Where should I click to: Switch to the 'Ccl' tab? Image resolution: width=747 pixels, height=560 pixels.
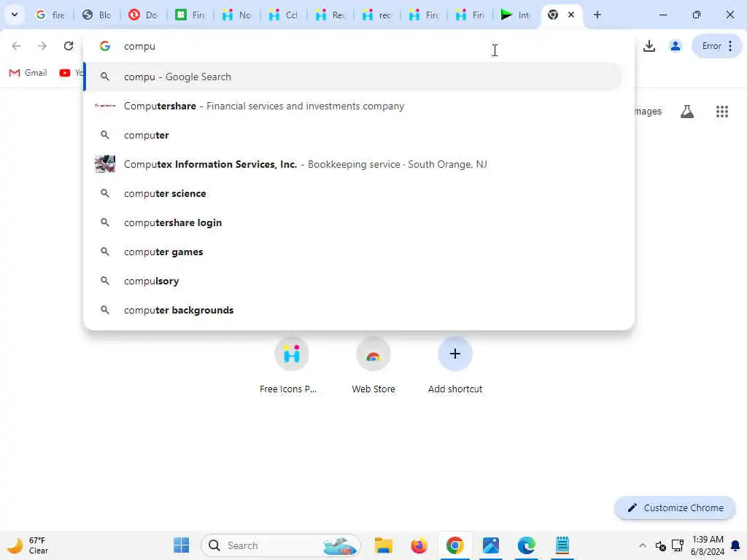pyautogui.click(x=284, y=15)
